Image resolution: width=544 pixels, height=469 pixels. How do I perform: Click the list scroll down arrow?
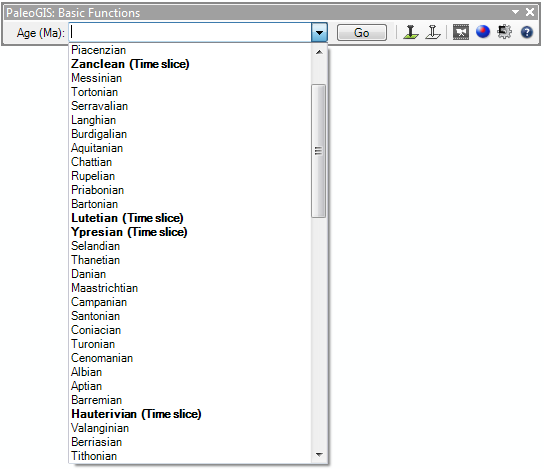[x=319, y=454]
